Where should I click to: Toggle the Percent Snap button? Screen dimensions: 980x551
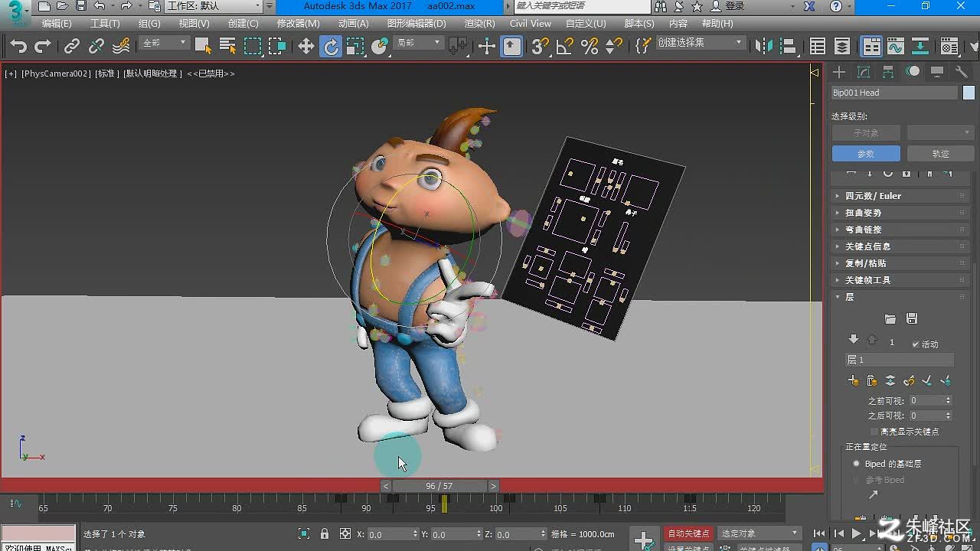click(x=590, y=47)
